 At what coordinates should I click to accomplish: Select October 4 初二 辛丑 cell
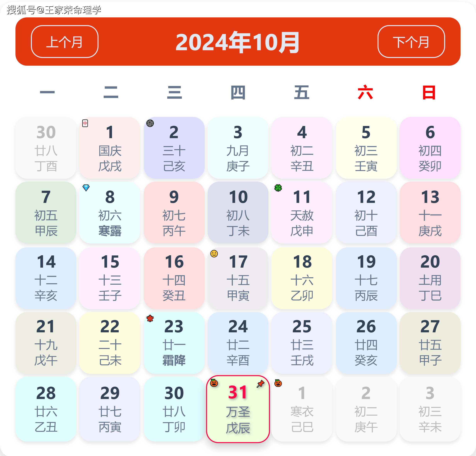[302, 148]
